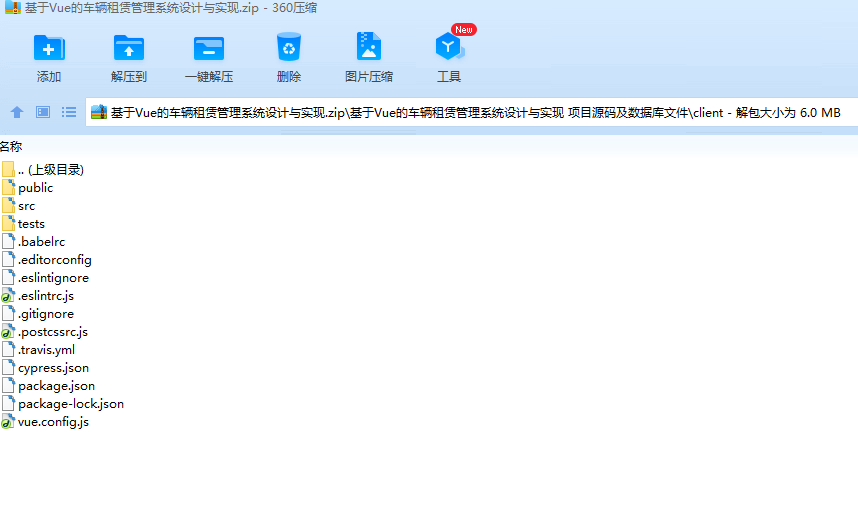This screenshot has height=519, width=858.
Task: Click the .eslintrc.js script file icon
Action: pyautogui.click(x=8, y=296)
